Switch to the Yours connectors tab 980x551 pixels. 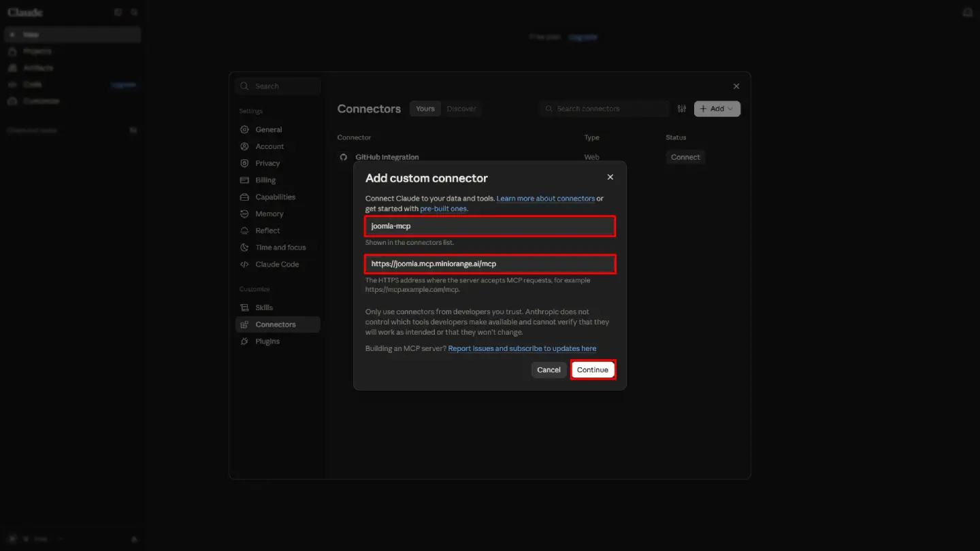click(425, 109)
